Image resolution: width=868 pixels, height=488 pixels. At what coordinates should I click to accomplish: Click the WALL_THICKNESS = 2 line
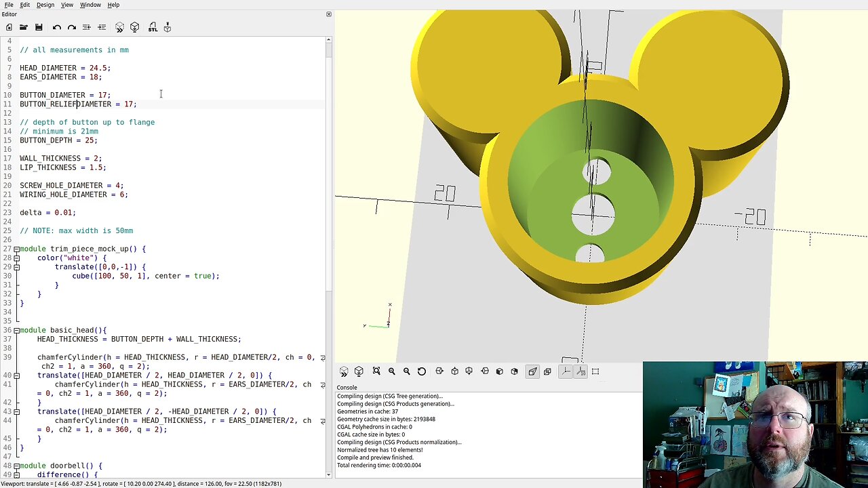click(60, 159)
